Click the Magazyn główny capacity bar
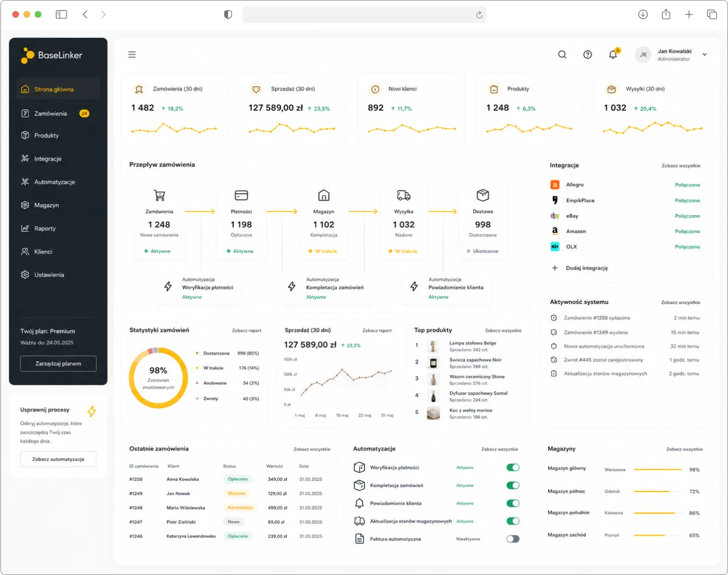Viewport: 728px width, 575px height. [x=658, y=470]
